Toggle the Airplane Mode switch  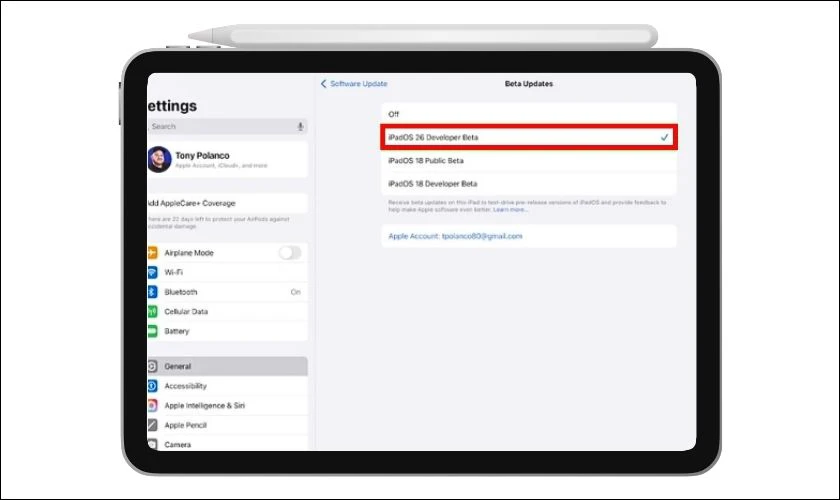coord(290,252)
